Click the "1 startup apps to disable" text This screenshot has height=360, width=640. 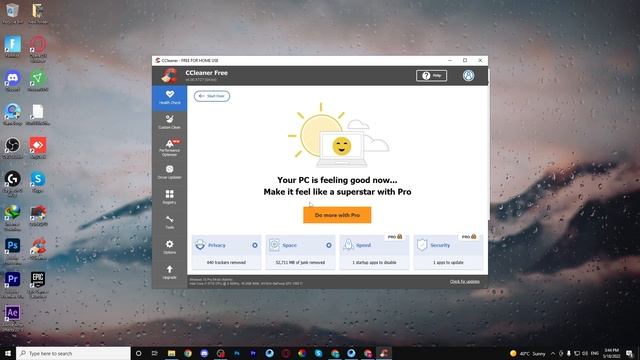tap(374, 262)
